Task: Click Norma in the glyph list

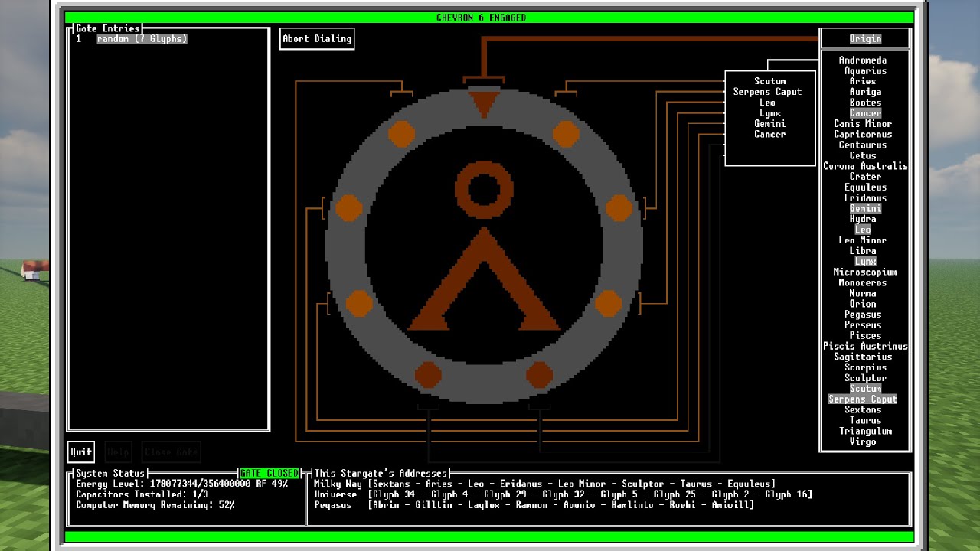Action: pyautogui.click(x=863, y=294)
